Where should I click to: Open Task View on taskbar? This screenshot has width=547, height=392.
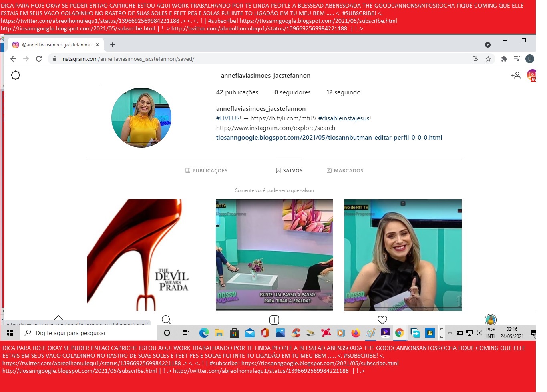click(186, 333)
